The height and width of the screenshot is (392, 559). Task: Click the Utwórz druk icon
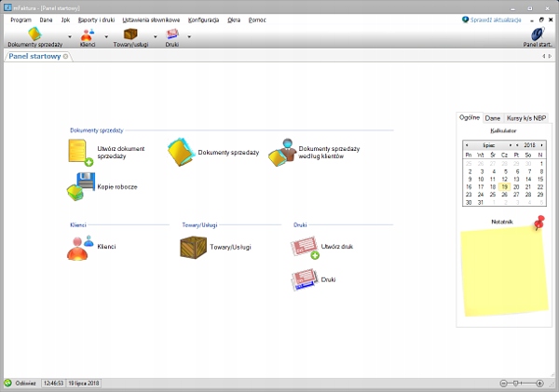pyautogui.click(x=305, y=247)
